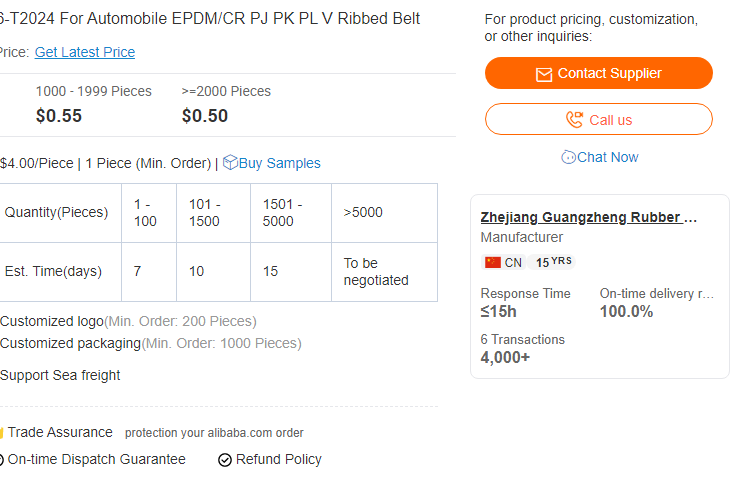Click the Call us phone icon

coord(574,120)
